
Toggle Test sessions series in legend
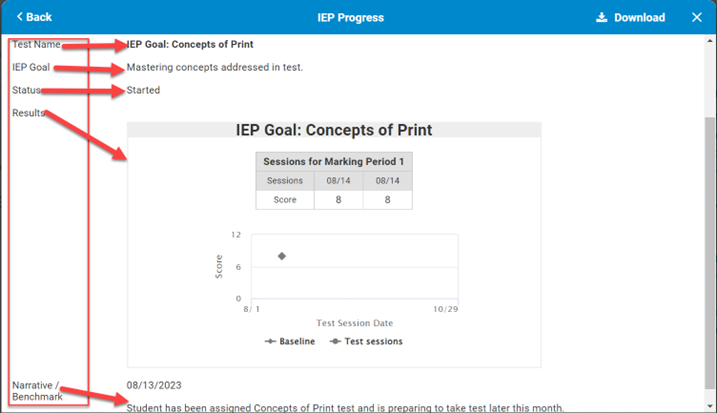[x=366, y=341]
